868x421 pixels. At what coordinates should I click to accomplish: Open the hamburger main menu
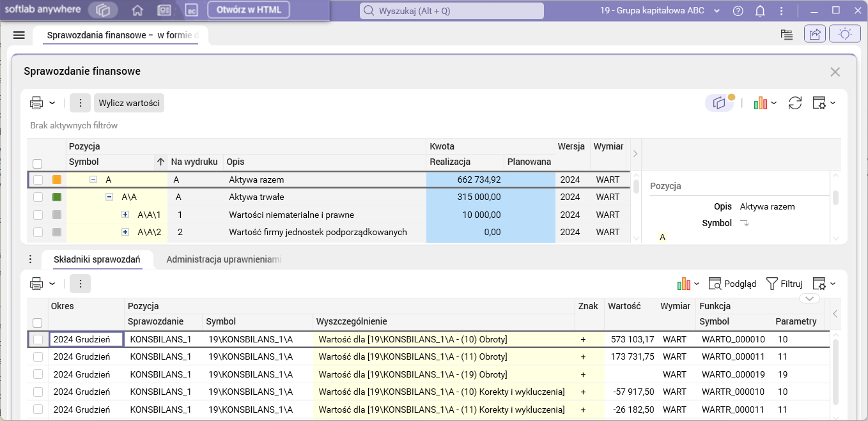coord(19,35)
